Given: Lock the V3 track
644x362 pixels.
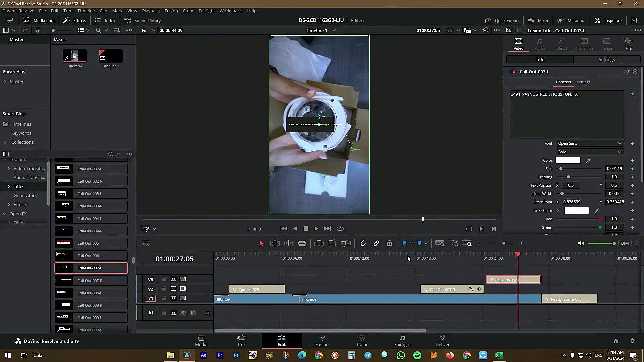Looking at the screenshot, I should point(164,279).
